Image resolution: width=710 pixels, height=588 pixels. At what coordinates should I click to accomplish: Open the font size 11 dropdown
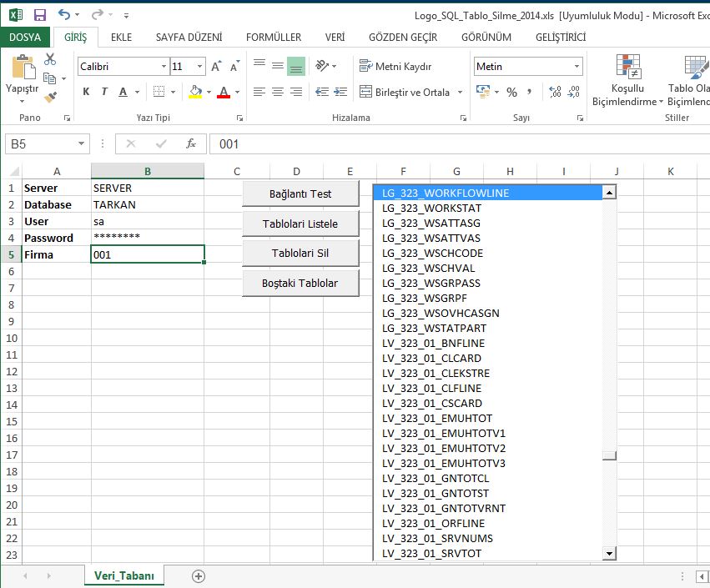pos(199,67)
